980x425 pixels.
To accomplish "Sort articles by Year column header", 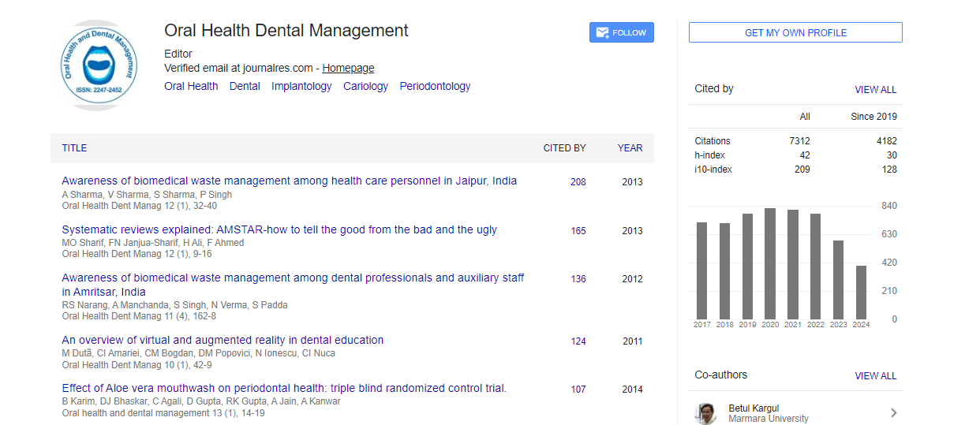I will pyautogui.click(x=630, y=148).
